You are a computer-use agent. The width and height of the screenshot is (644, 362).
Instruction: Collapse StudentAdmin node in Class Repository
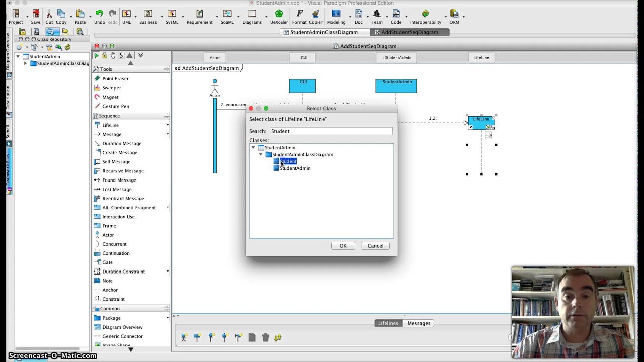coord(18,56)
